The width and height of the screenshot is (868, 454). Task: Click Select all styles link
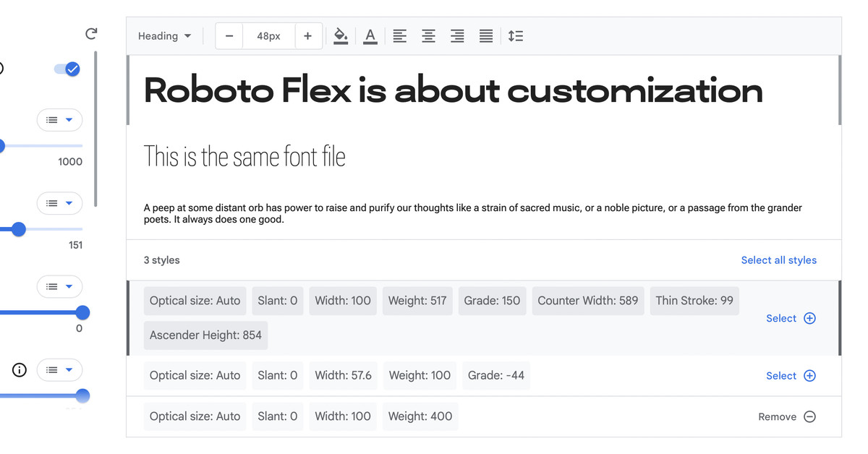(778, 260)
